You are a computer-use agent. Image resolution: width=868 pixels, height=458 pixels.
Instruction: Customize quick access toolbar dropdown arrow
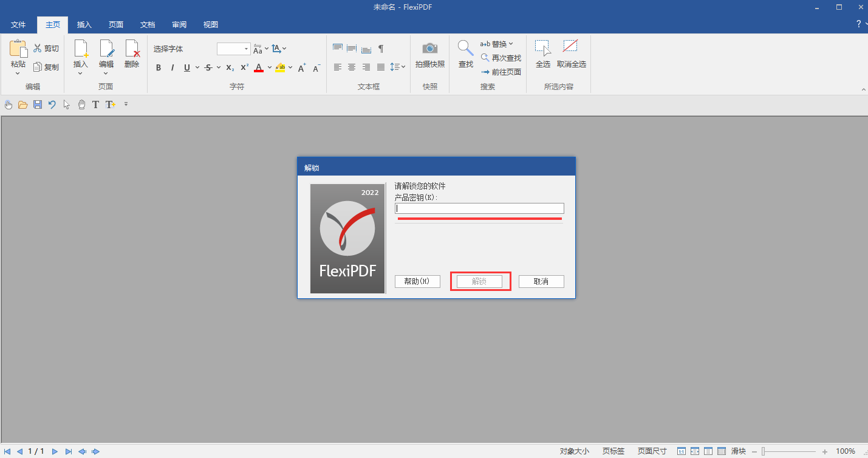tap(126, 104)
